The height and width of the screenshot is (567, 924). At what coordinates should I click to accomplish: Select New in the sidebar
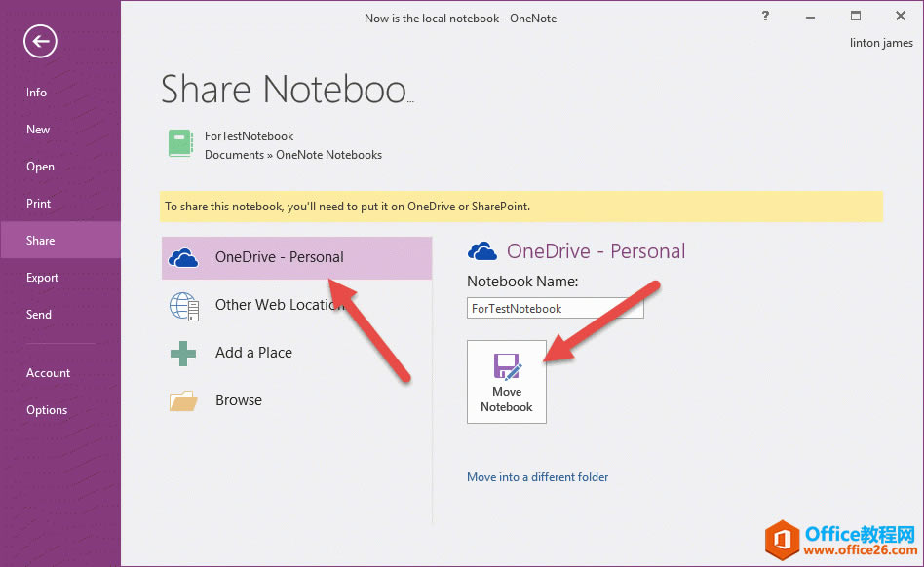coord(38,130)
